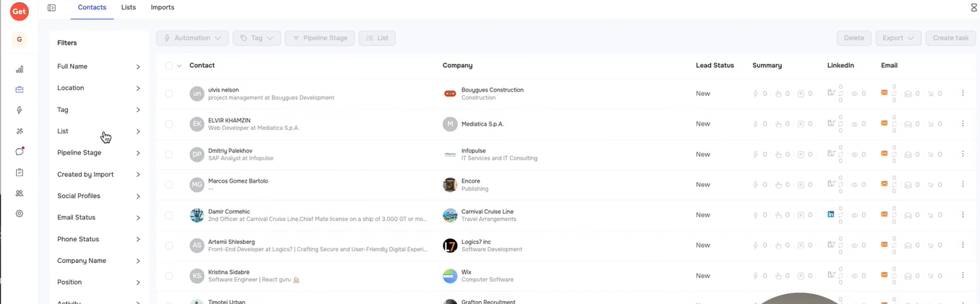This screenshot has height=304, width=980.
Task: Open the G workspace avatar
Action: click(20, 40)
